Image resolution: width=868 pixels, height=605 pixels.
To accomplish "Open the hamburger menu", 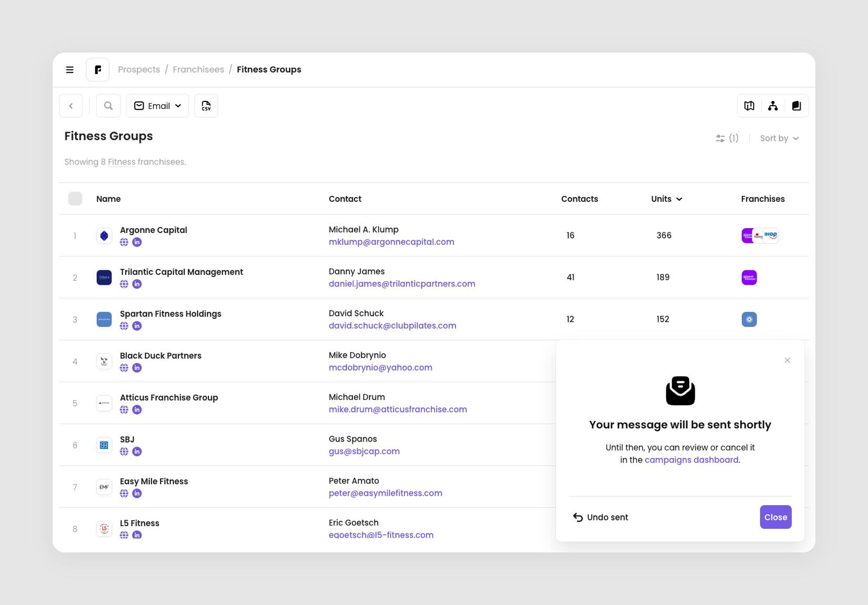I will click(69, 70).
